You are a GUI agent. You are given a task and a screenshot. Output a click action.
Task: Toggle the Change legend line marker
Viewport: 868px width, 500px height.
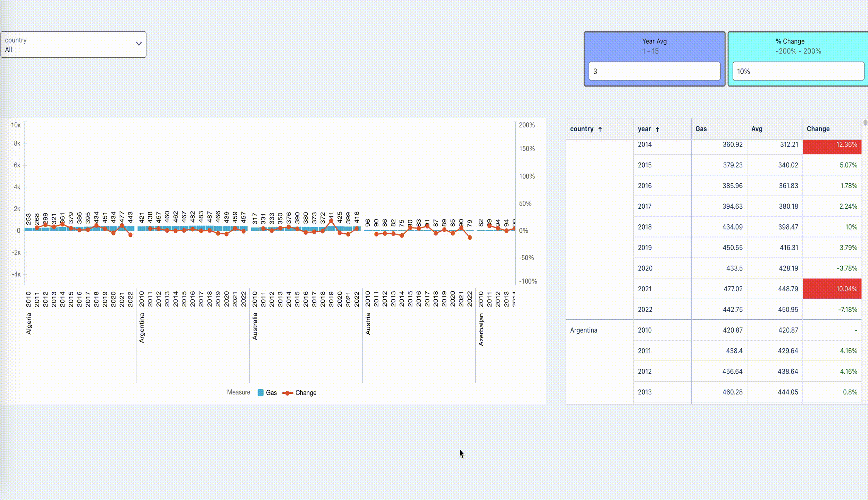click(x=287, y=393)
